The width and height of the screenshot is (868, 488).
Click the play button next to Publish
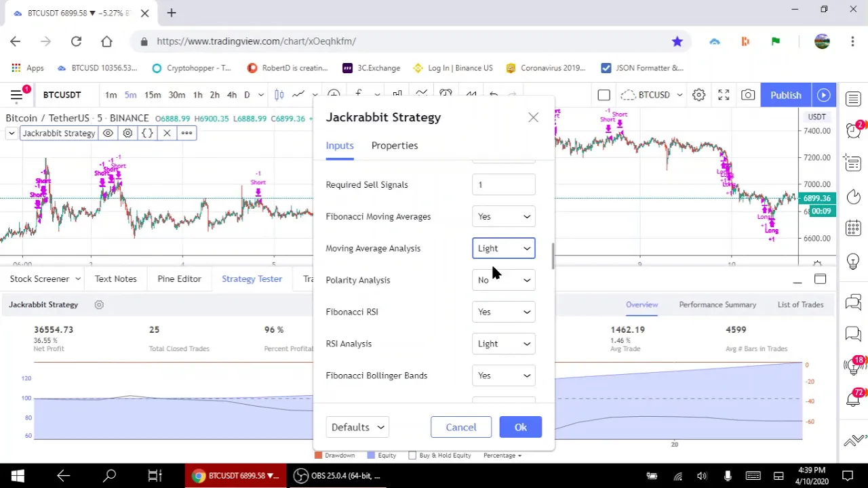tap(824, 95)
